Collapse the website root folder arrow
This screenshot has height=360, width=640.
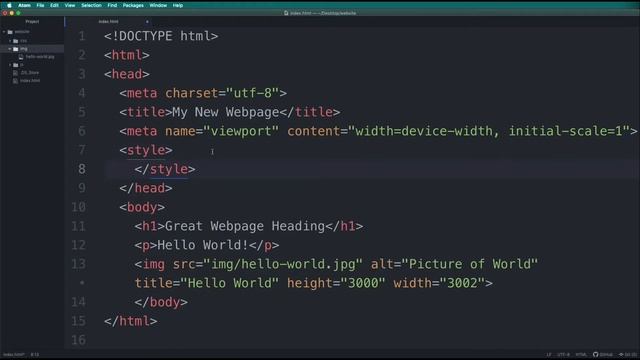(4, 32)
